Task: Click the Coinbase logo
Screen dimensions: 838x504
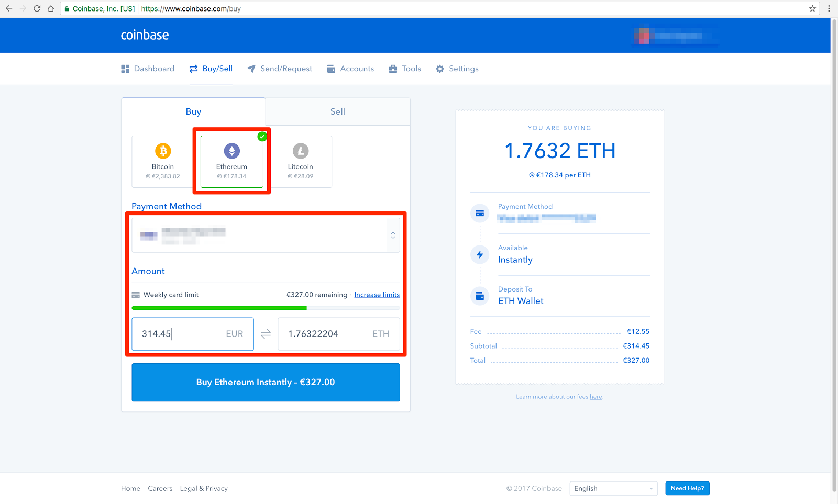Action: [145, 35]
